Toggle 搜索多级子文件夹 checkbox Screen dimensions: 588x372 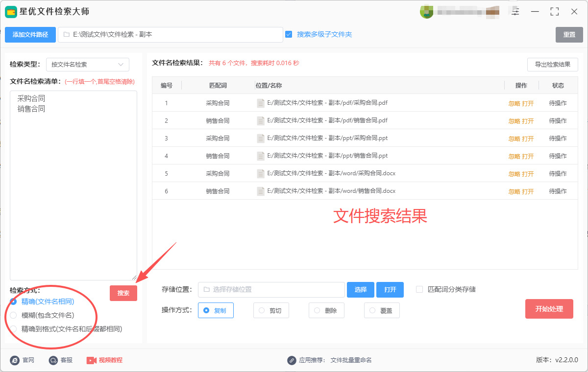coord(289,34)
